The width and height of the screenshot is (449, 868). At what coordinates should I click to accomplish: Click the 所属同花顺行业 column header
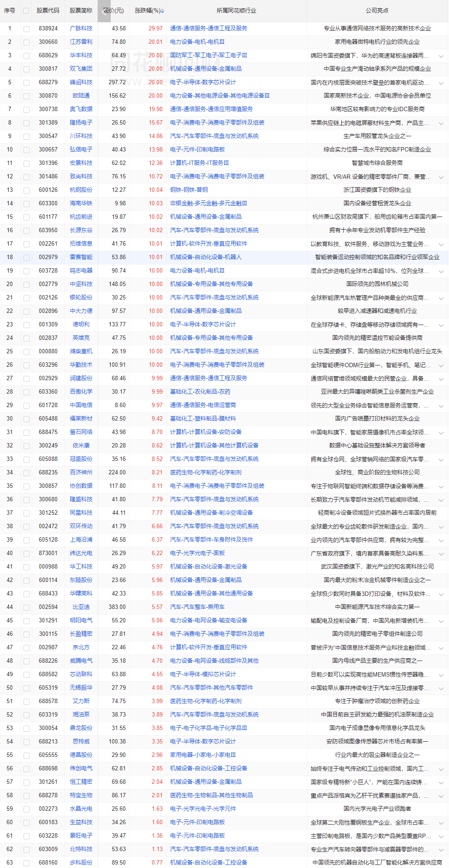click(x=236, y=10)
